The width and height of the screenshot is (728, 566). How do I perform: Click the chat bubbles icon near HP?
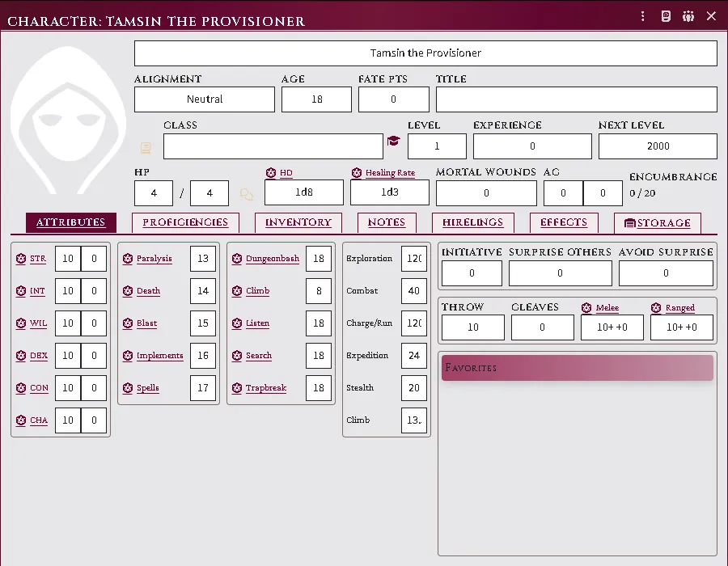coord(247,194)
